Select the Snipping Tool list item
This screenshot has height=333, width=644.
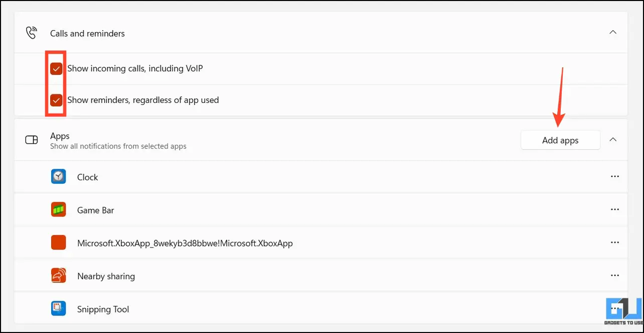pos(321,309)
